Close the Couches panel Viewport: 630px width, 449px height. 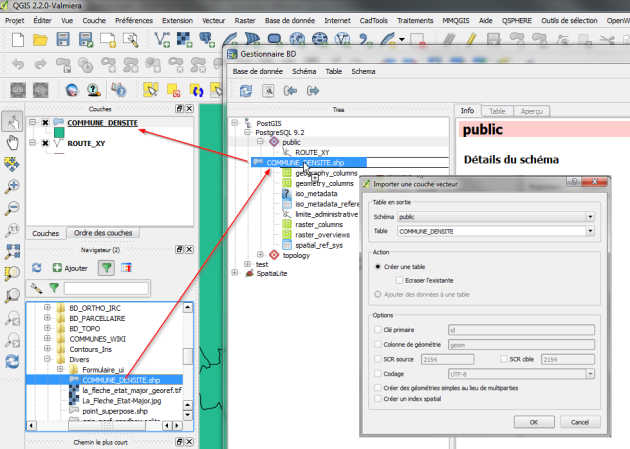click(x=189, y=108)
